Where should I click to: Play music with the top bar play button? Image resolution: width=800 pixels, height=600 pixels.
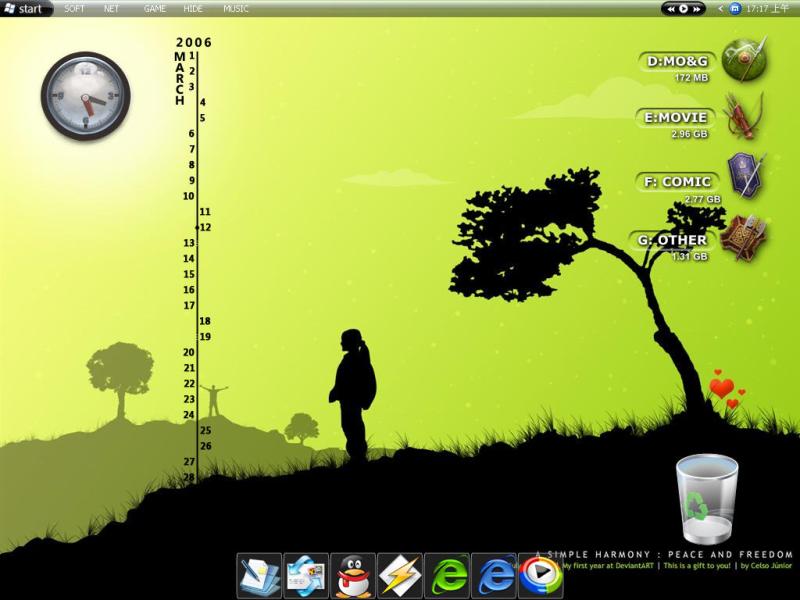(683, 9)
